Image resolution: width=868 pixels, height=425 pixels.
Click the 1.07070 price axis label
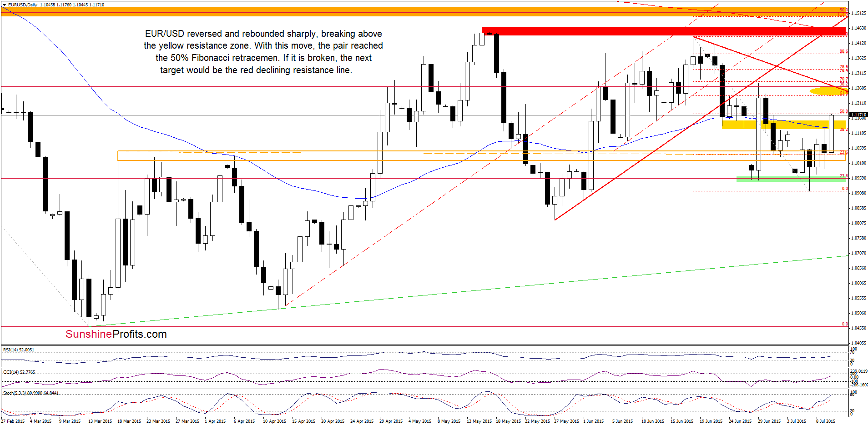tap(858, 253)
